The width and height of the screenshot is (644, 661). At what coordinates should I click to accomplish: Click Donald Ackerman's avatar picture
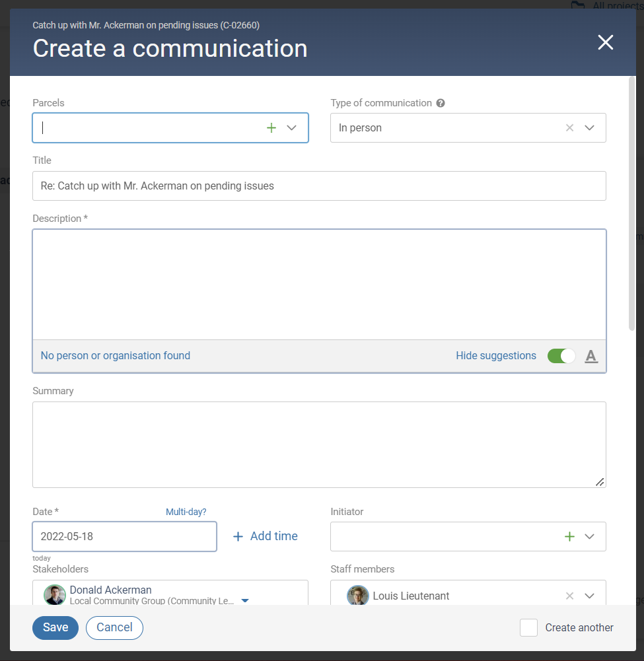55,594
